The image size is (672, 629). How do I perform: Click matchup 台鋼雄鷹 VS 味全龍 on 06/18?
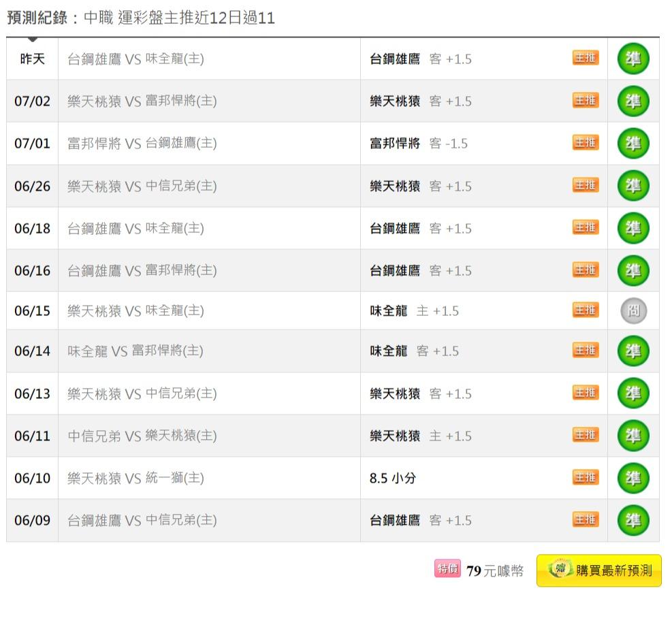[136, 228]
